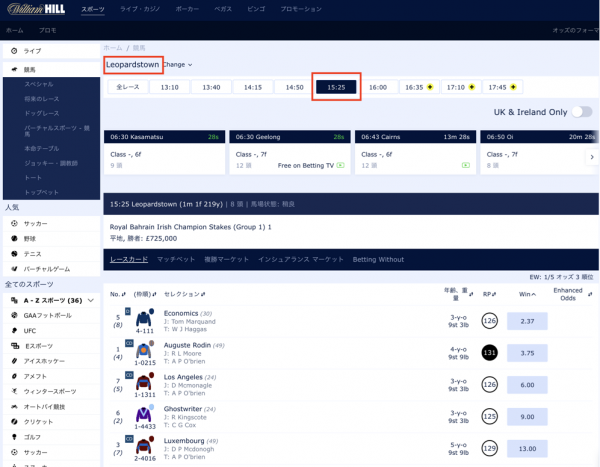Select the 13:10 race time
This screenshot has width=600, height=467.
[170, 87]
